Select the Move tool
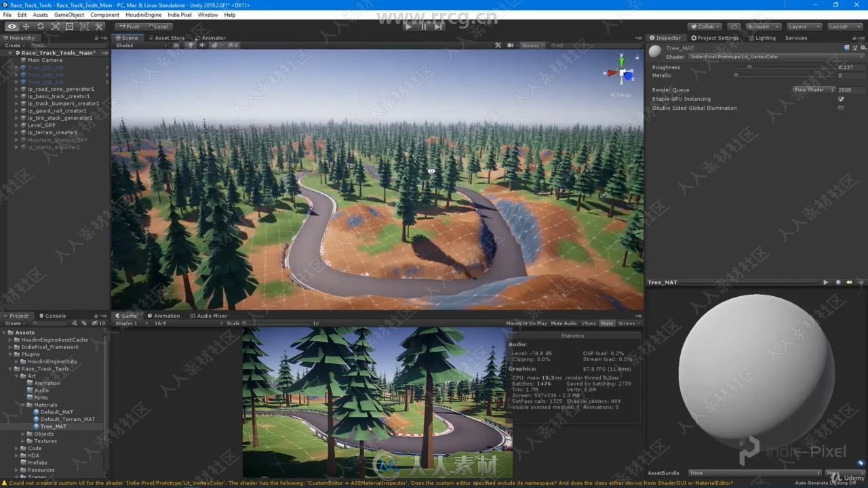Viewport: 868px width, 488px height. click(x=26, y=26)
